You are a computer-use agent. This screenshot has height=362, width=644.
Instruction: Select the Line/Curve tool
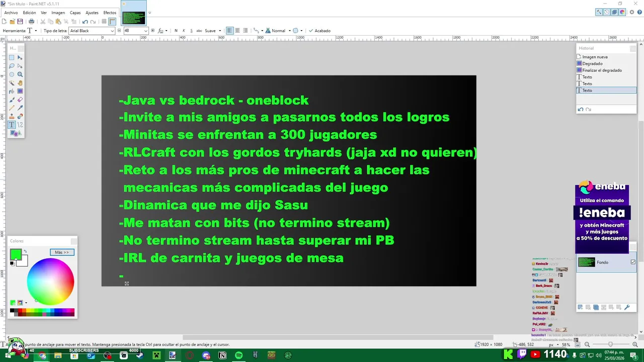pos(20,125)
